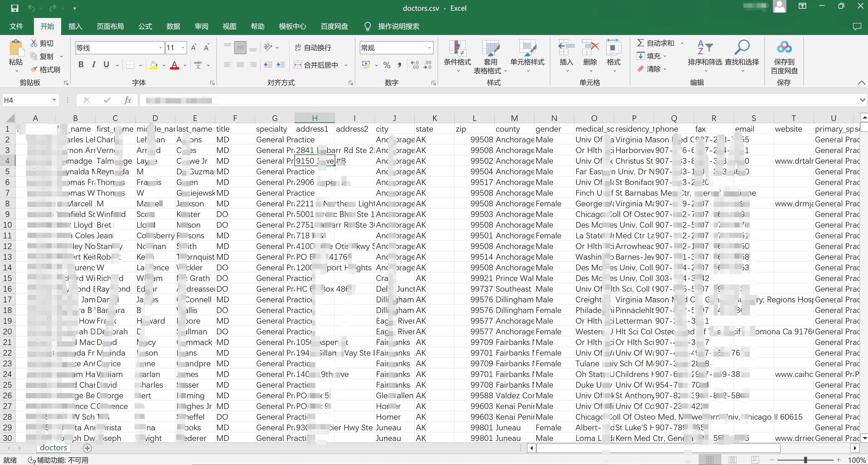Open Sort and Filter (排序和筛选)
The width and height of the screenshot is (868, 465).
tap(705, 56)
